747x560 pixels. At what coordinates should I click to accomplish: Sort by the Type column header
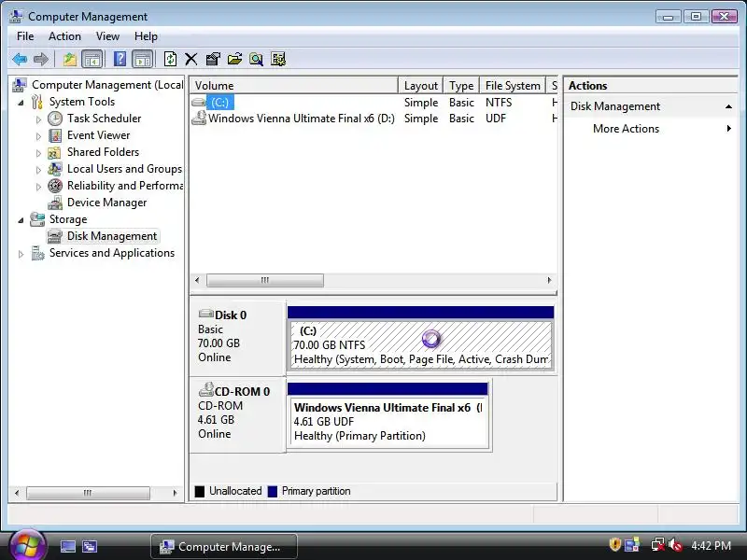click(x=461, y=86)
